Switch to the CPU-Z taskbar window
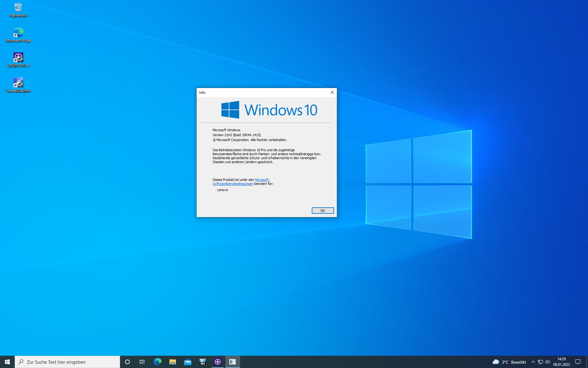Viewport: 588px width, 368px height. (218, 362)
